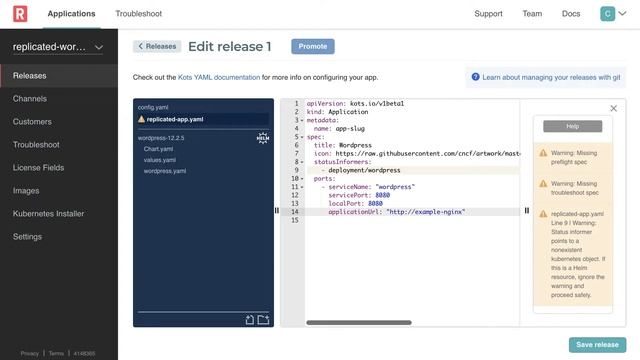640x360 pixels.
Task: Click the Help button
Action: [572, 126]
